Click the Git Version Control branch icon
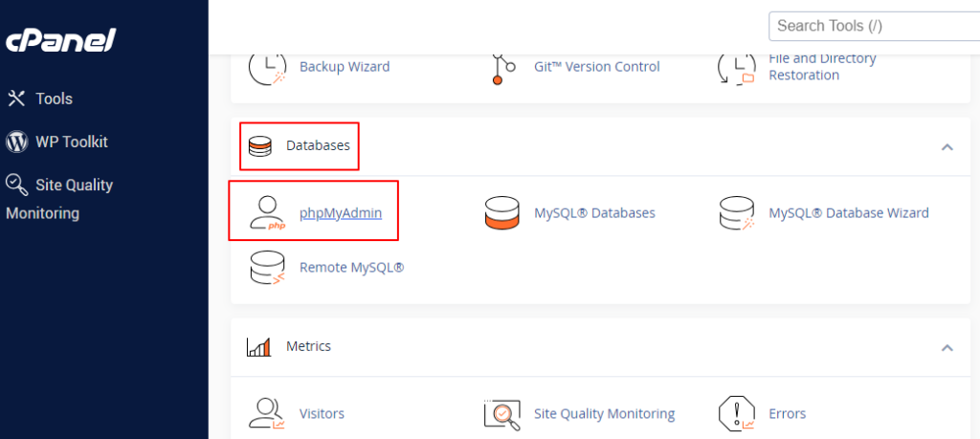980x439 pixels. pyautogui.click(x=502, y=67)
